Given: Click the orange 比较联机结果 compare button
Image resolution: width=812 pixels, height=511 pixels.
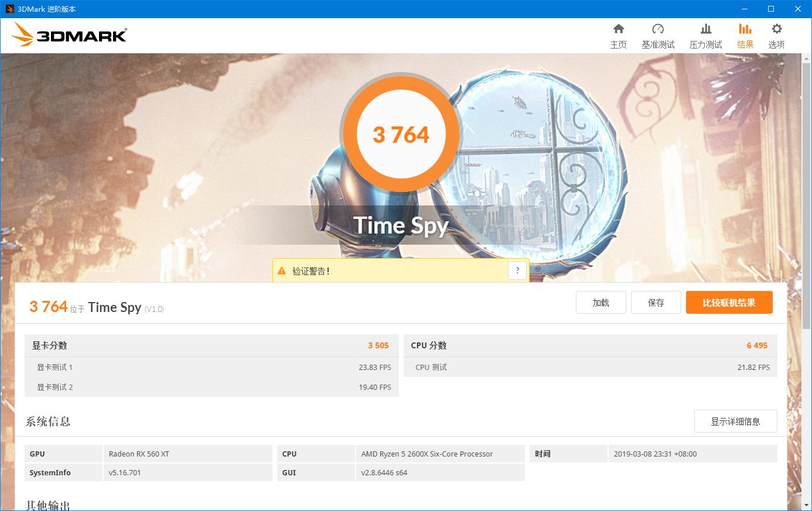Looking at the screenshot, I should (x=729, y=302).
